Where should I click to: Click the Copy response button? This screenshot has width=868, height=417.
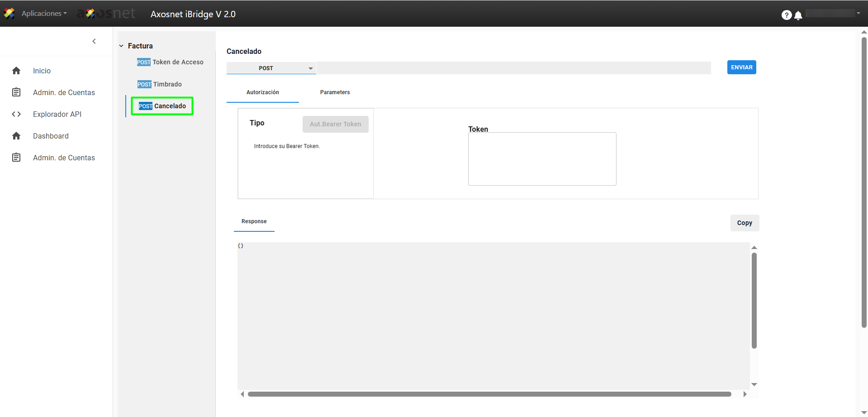tap(744, 223)
